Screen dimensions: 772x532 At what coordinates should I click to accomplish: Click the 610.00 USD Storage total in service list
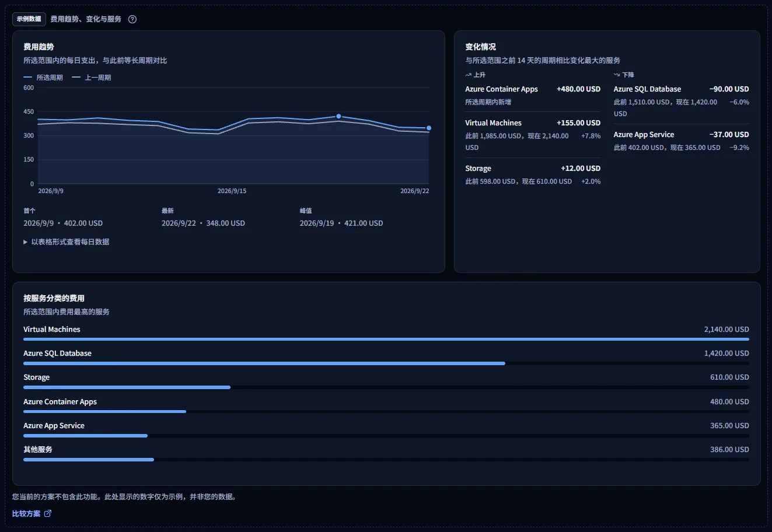click(729, 377)
